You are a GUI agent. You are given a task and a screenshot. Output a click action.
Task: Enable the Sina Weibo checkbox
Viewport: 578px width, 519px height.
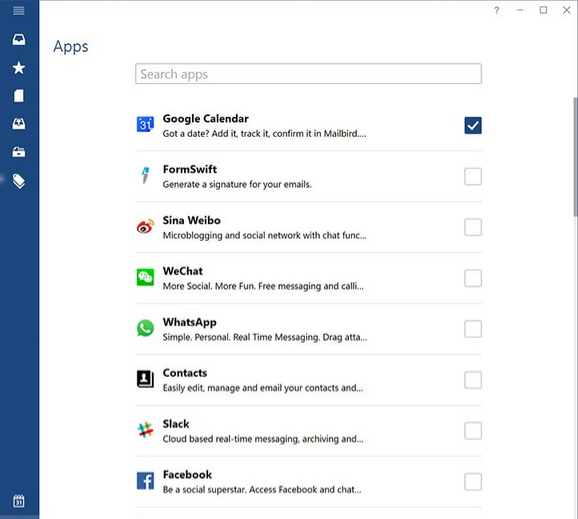tap(473, 227)
